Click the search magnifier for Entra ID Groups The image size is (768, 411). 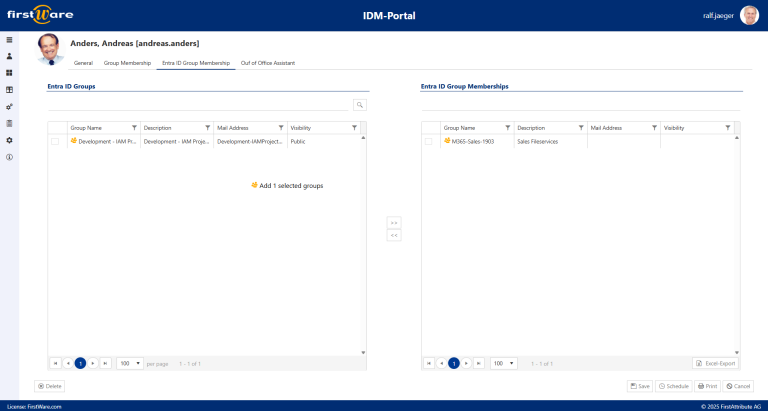click(x=360, y=105)
